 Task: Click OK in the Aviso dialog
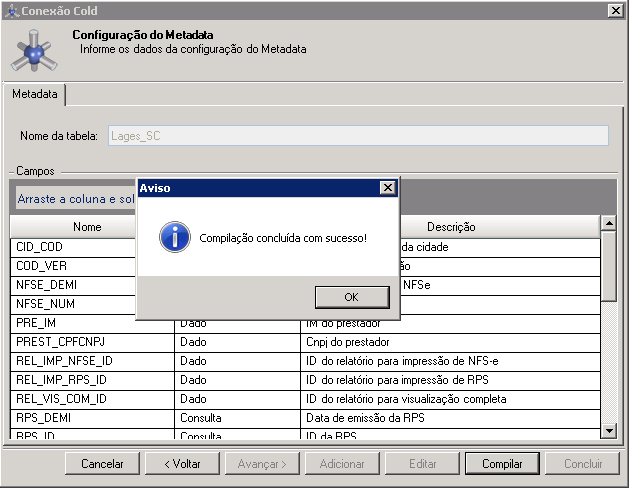point(350,297)
